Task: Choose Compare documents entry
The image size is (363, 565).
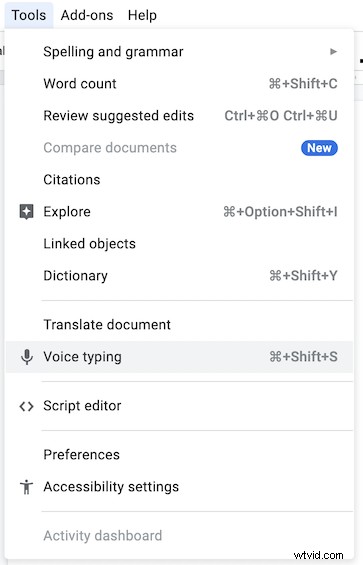Action: tap(179, 148)
